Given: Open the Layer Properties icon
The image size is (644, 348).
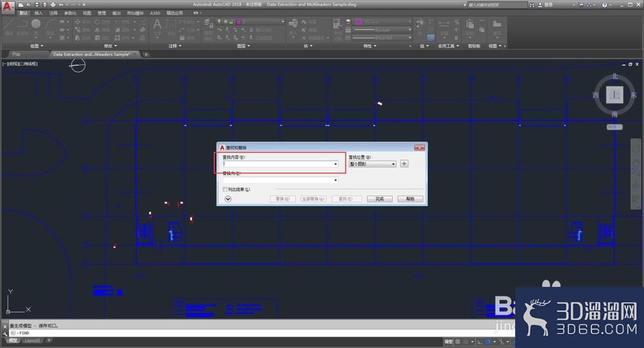Looking at the screenshot, I should click(208, 24).
